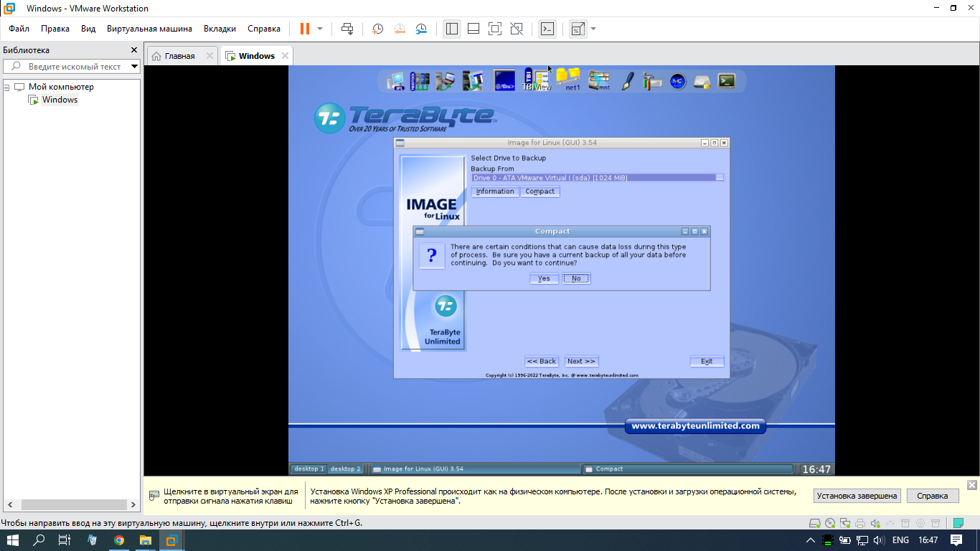Expand the library search dropdown arrow

pyautogui.click(x=134, y=66)
